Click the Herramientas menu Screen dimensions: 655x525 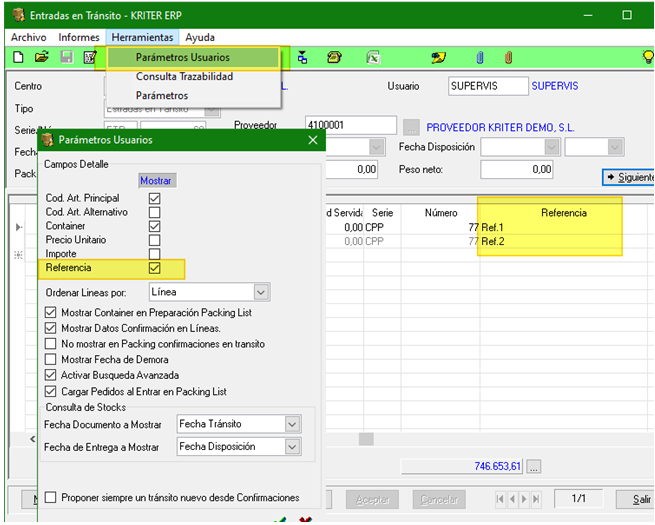(142, 37)
